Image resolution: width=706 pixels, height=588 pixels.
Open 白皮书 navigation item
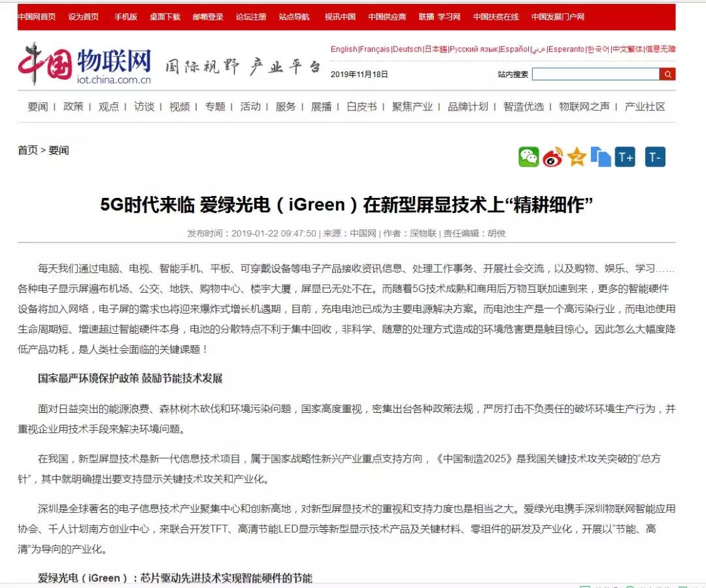click(x=361, y=106)
